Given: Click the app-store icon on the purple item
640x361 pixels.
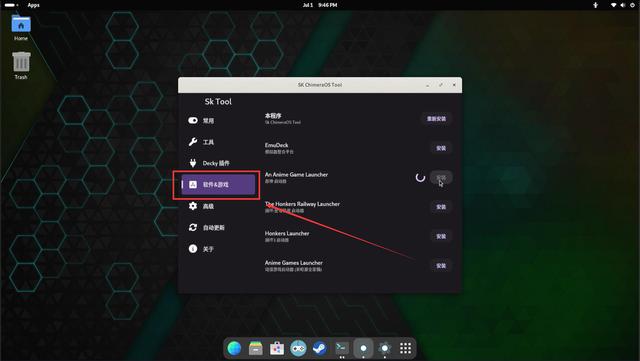Looking at the screenshot, I should (x=193, y=185).
